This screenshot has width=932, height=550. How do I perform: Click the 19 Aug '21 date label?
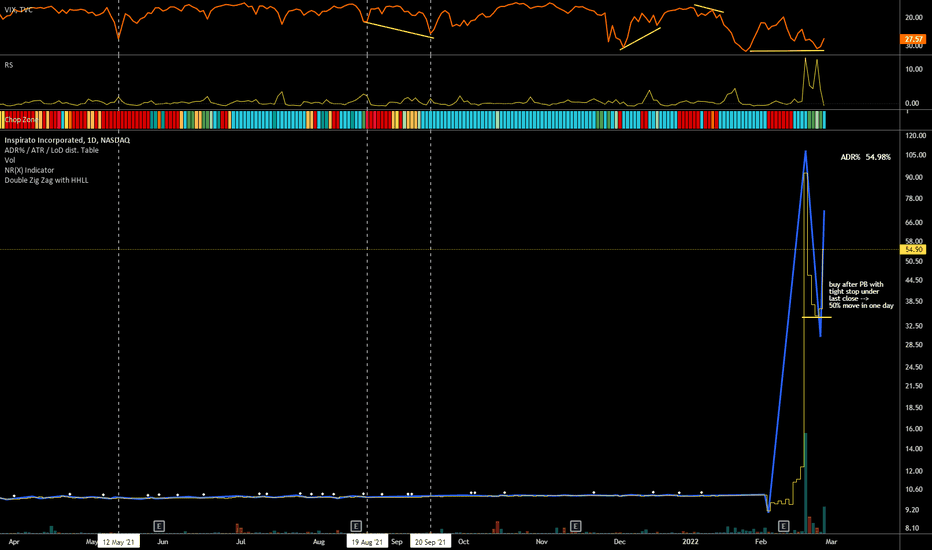coord(367,542)
